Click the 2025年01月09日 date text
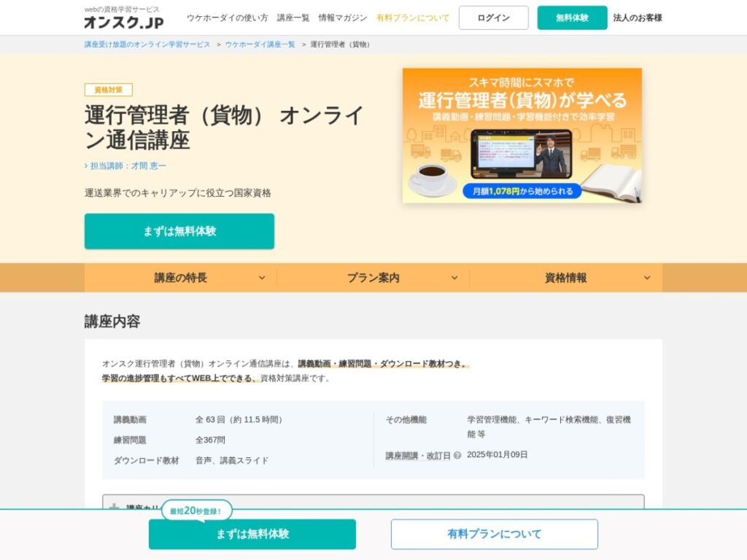 click(x=498, y=455)
